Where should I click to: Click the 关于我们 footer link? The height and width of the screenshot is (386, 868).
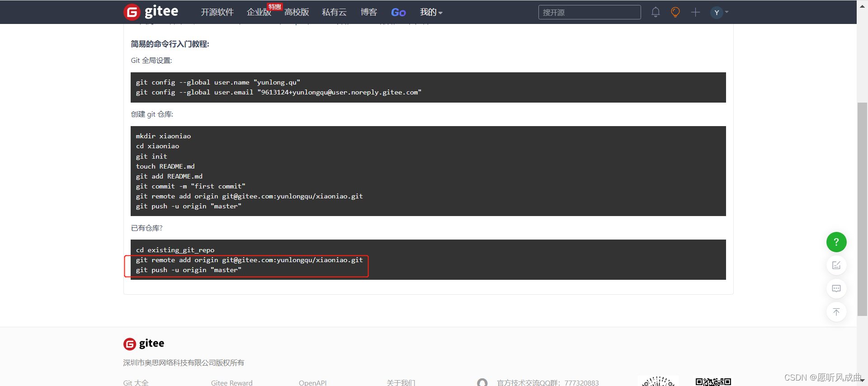(x=401, y=382)
